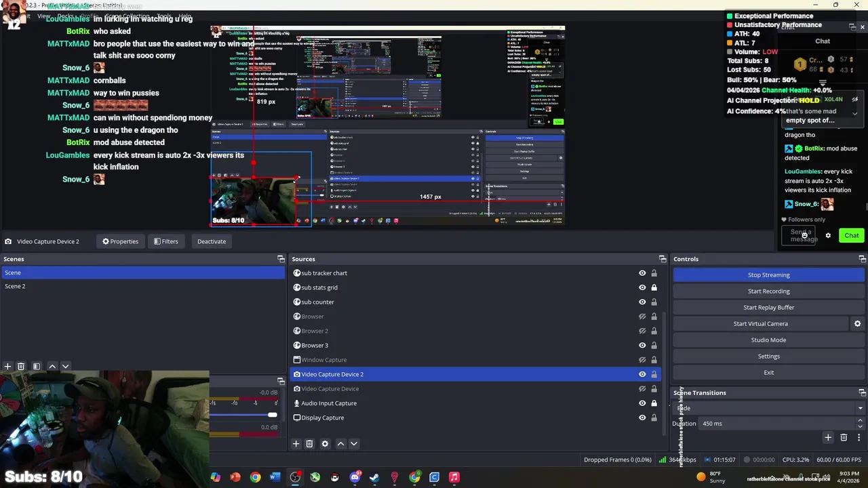Toggle lock on Audio Input Capture
Image resolution: width=868 pixels, height=488 pixels.
point(654,403)
